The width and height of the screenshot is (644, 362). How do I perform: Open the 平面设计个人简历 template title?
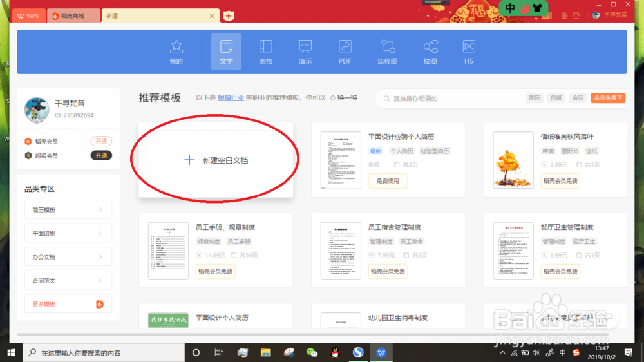click(x=222, y=318)
